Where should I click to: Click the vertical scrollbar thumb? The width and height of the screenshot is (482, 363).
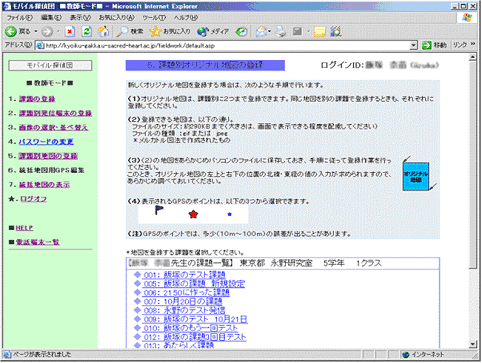473,165
